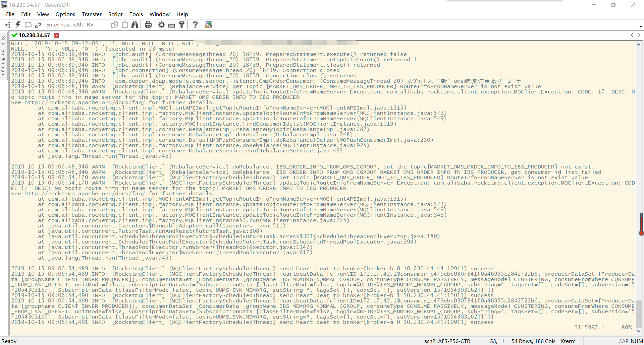Select the 10.230.34.57 session tab
The image size is (644, 345).
[34, 35]
